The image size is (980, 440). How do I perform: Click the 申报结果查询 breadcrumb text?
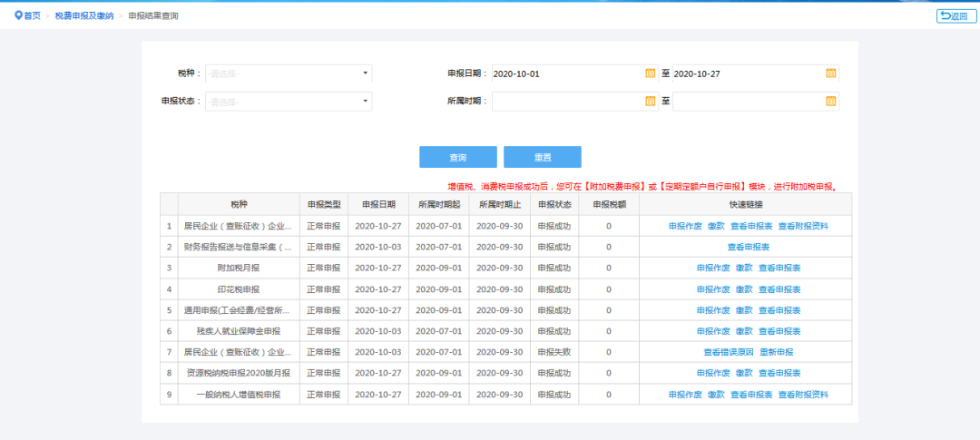tap(153, 15)
